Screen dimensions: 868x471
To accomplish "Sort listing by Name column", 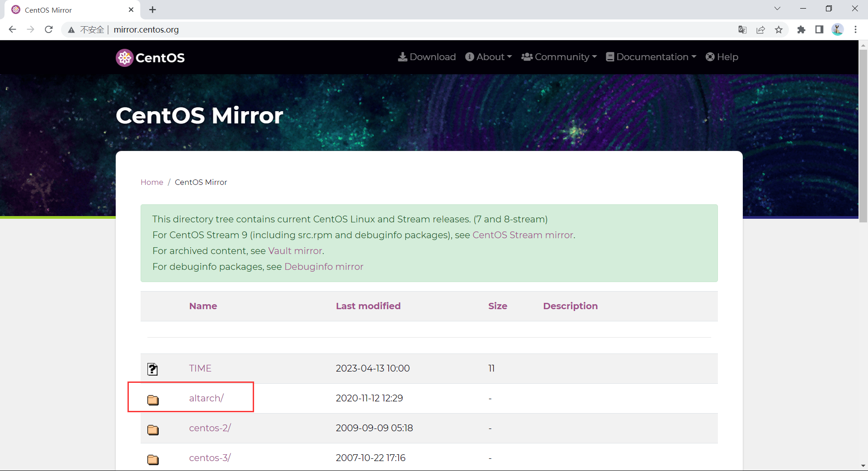I will [203, 306].
